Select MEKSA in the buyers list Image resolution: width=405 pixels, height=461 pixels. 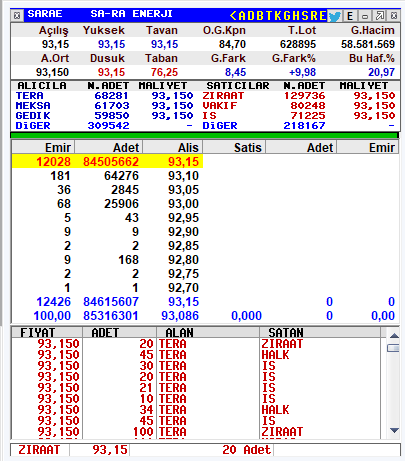(x=33, y=106)
